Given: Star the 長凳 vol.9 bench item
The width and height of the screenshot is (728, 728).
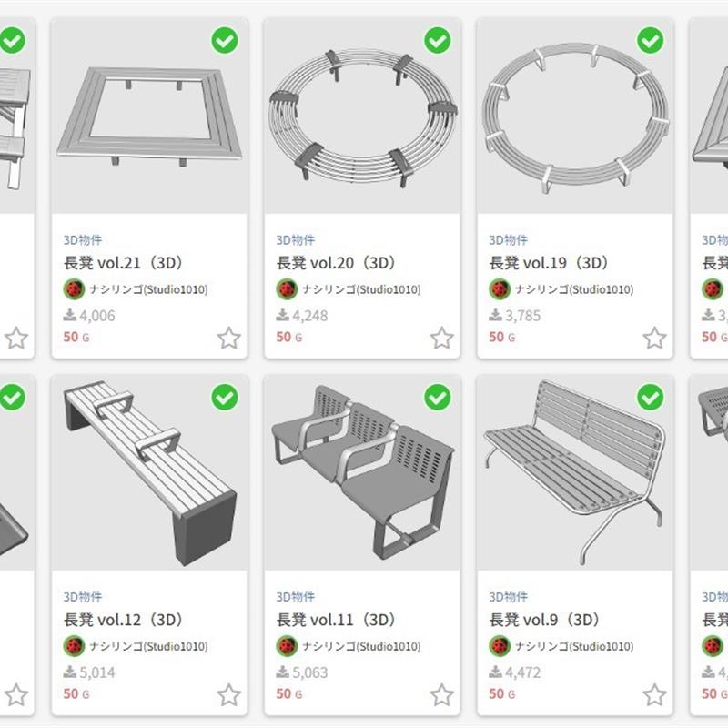Looking at the screenshot, I should pyautogui.click(x=654, y=695).
